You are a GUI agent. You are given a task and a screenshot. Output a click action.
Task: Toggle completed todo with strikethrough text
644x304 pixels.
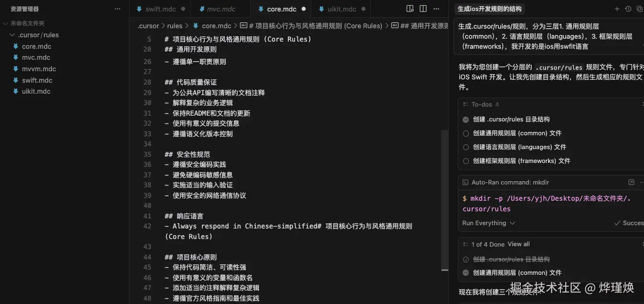466,260
